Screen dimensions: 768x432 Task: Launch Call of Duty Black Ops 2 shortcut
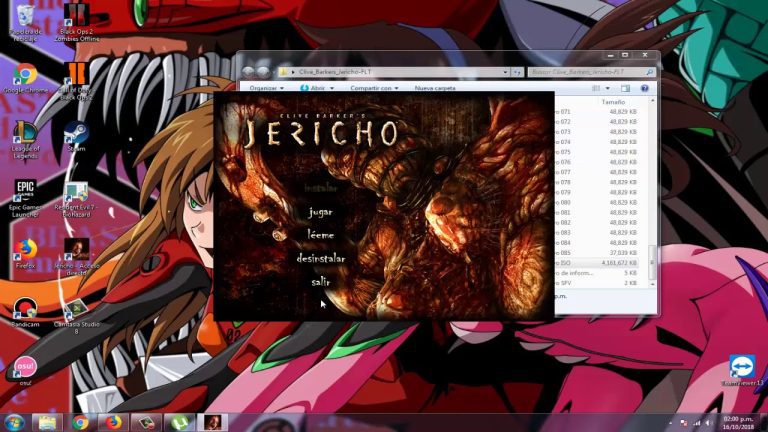coord(76,81)
